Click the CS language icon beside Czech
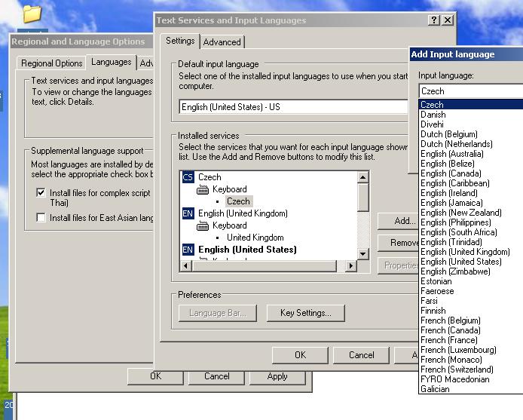 (188, 177)
